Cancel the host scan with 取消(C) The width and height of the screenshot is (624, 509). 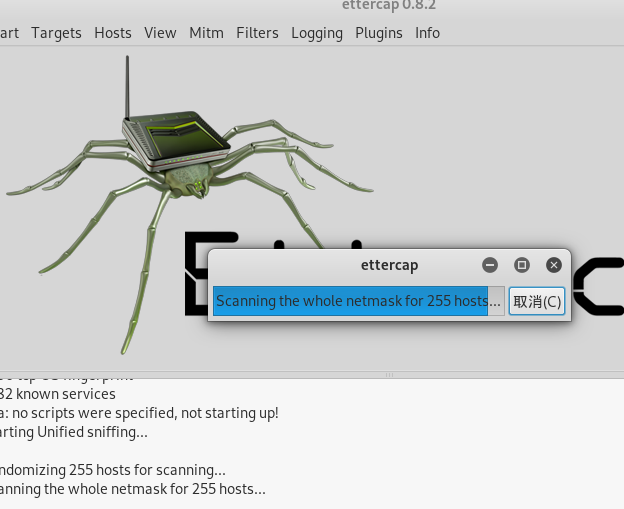(x=537, y=301)
